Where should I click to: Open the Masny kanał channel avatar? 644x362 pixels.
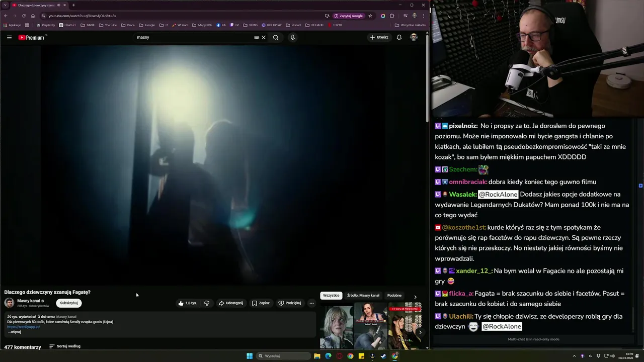[9, 303]
